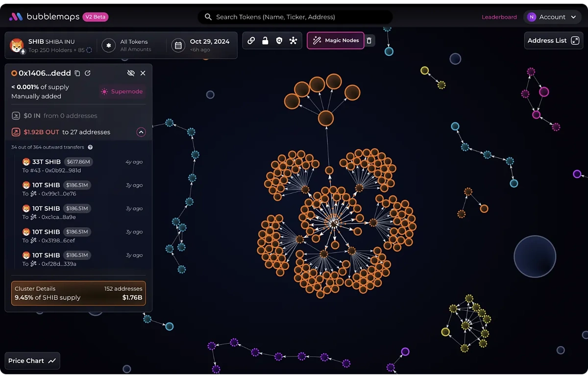Click the wallet links icon in the toolbar
This screenshot has width=588, height=378.
pyautogui.click(x=251, y=41)
